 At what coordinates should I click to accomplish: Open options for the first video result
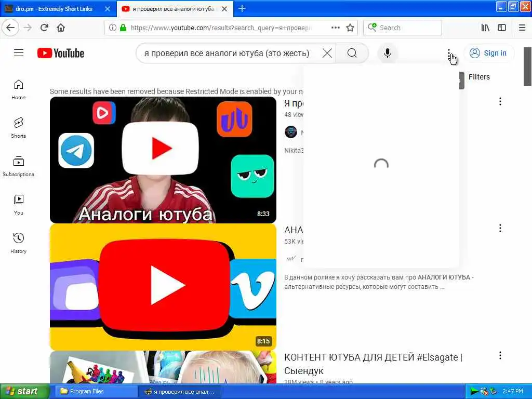click(x=500, y=101)
